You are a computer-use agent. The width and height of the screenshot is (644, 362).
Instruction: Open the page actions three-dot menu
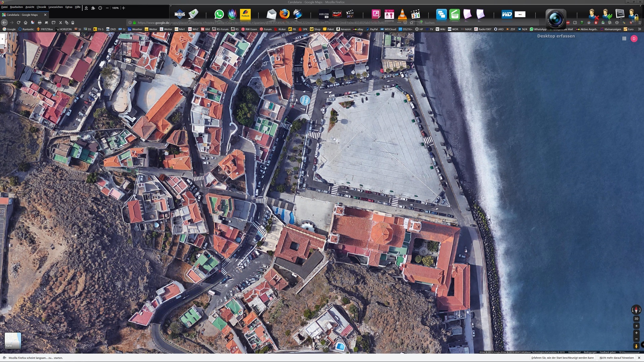point(399,23)
